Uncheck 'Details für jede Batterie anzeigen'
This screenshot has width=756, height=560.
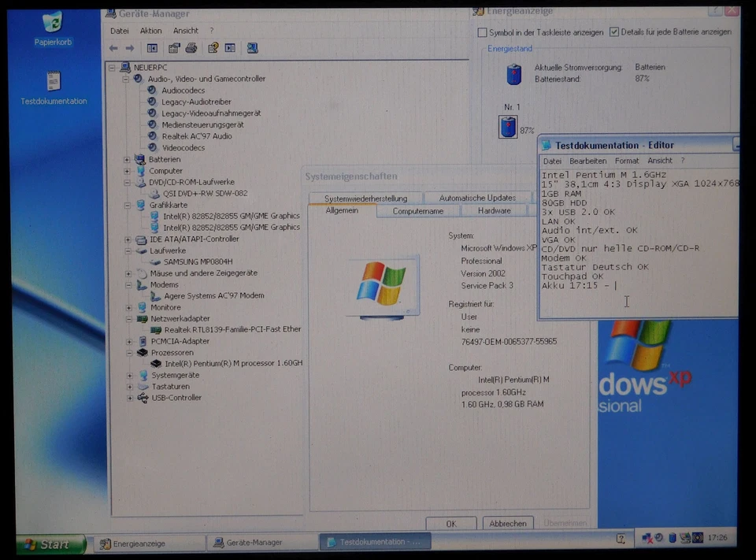pyautogui.click(x=613, y=32)
